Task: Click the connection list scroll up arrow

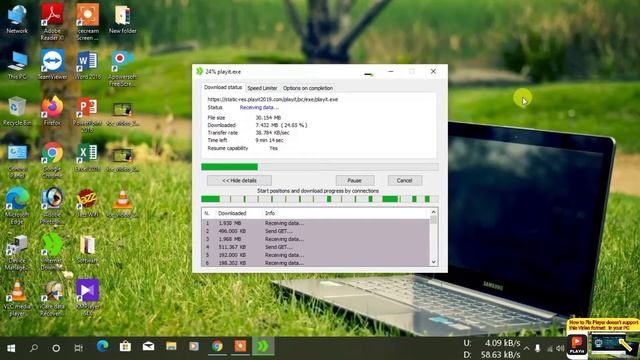Action: 433,212
